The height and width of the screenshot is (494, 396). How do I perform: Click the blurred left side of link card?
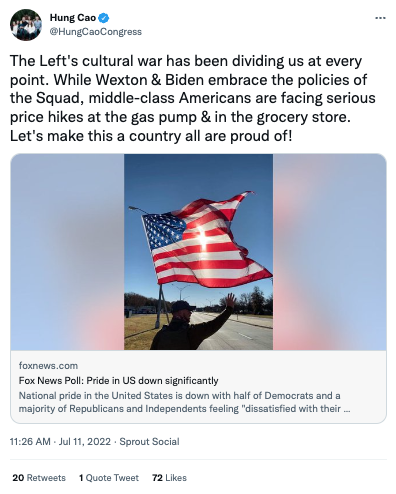point(67,252)
